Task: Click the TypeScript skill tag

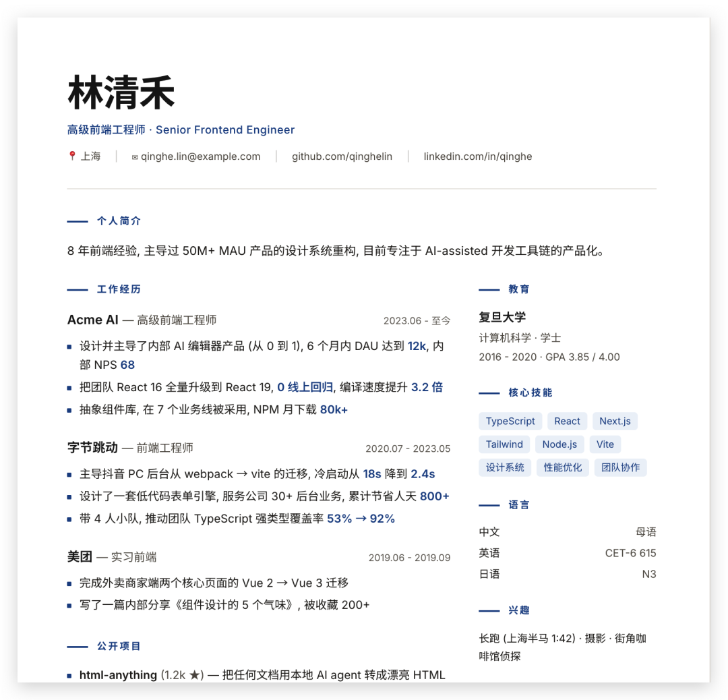Action: [510, 421]
